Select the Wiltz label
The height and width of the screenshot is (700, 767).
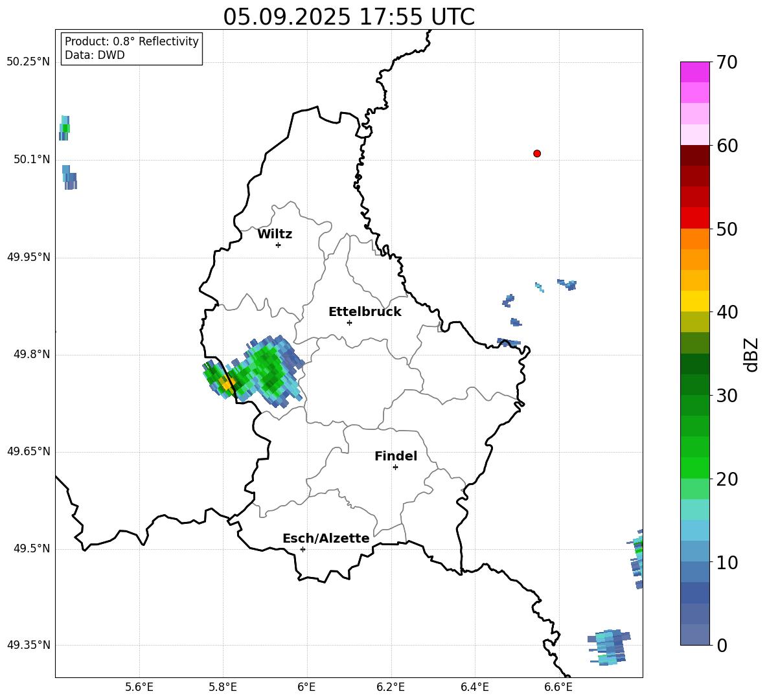275,234
